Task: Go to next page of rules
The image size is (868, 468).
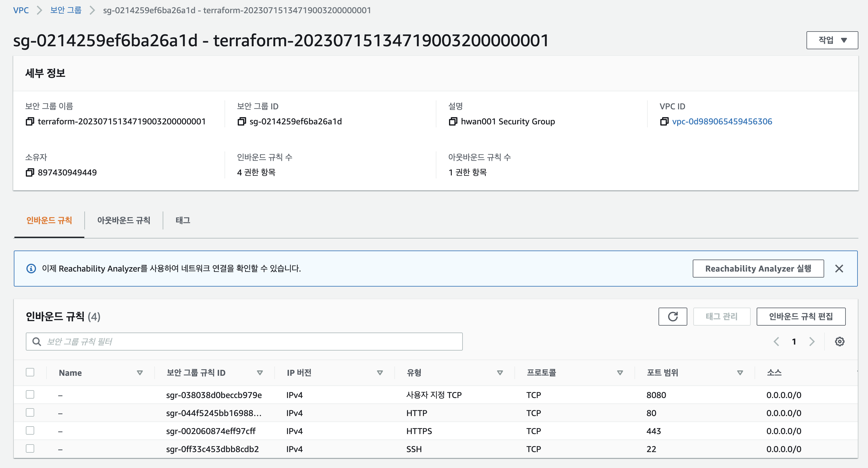Action: coord(812,342)
